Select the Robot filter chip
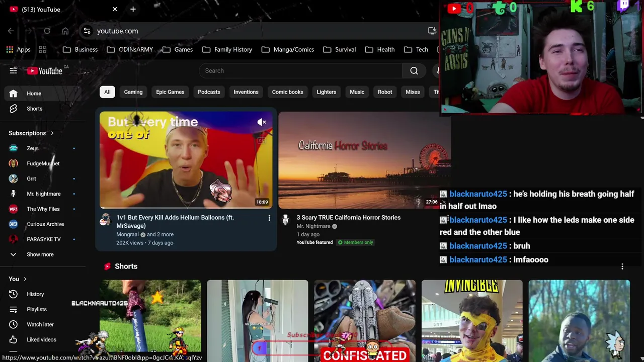644x362 pixels. pyautogui.click(x=385, y=92)
